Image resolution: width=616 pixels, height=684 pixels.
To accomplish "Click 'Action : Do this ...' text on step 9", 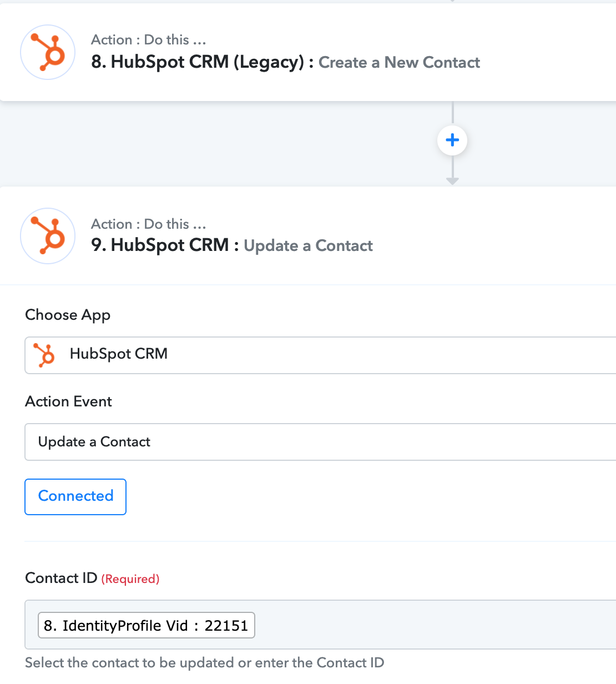I will pos(149,224).
